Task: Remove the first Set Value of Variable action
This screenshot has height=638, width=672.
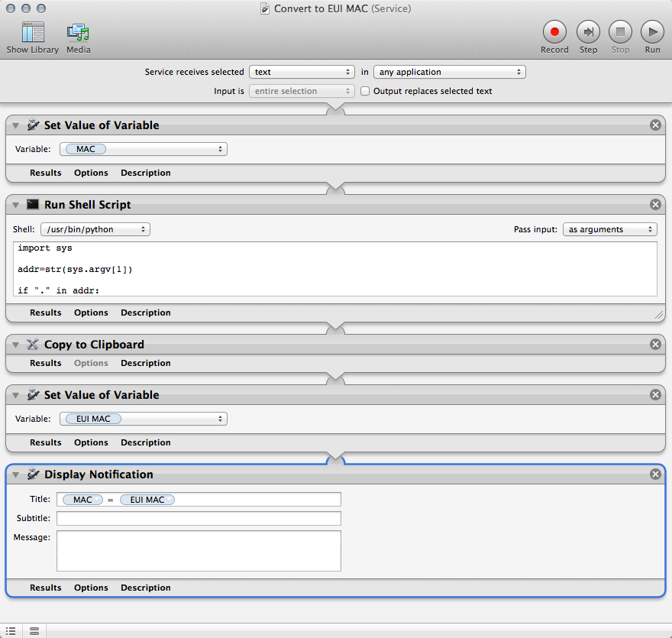Action: point(655,125)
